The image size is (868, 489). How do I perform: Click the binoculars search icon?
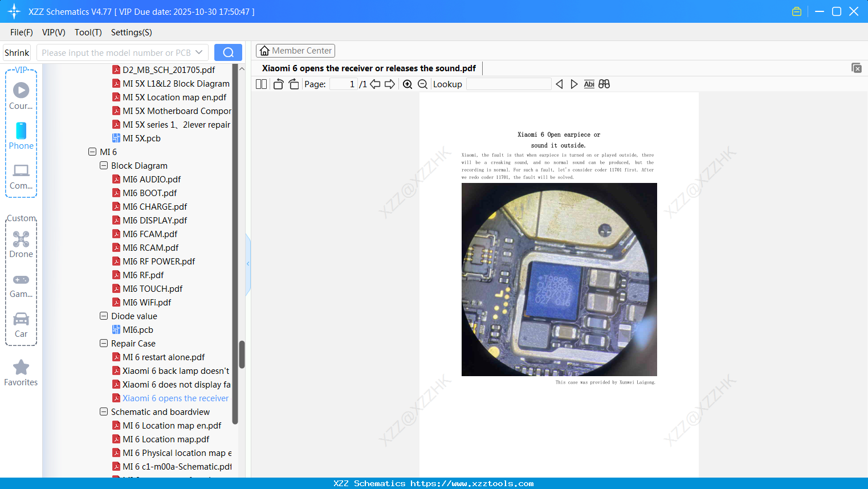[604, 84]
